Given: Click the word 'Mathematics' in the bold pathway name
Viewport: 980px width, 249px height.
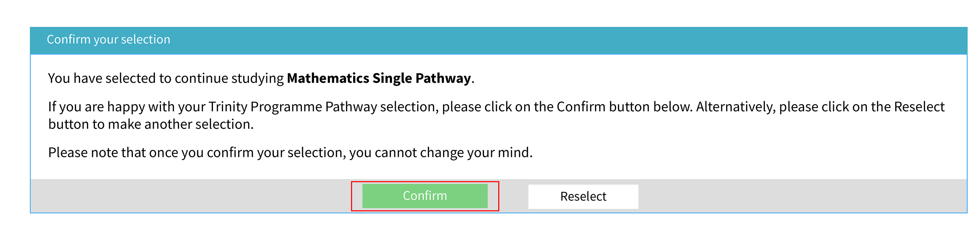Looking at the screenshot, I should pos(328,78).
